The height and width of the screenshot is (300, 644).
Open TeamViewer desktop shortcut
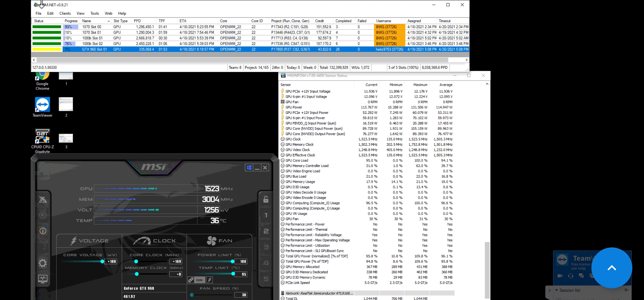42,107
